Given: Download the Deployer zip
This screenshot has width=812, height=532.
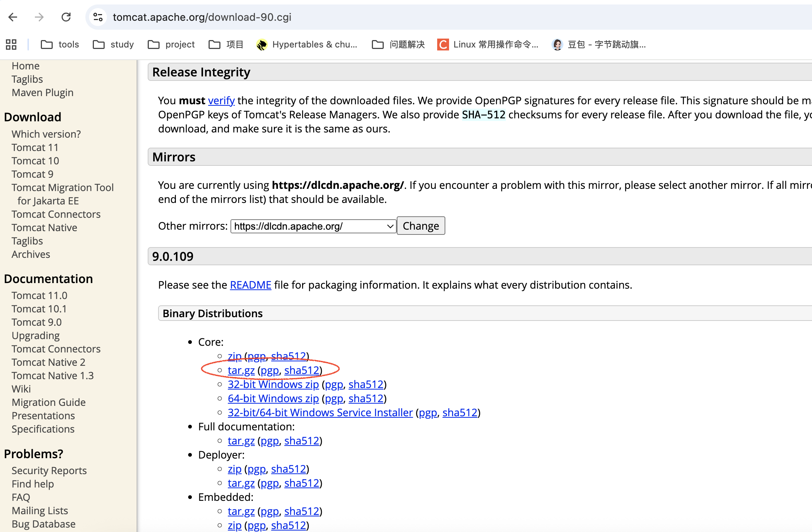Looking at the screenshot, I should coord(235,469).
